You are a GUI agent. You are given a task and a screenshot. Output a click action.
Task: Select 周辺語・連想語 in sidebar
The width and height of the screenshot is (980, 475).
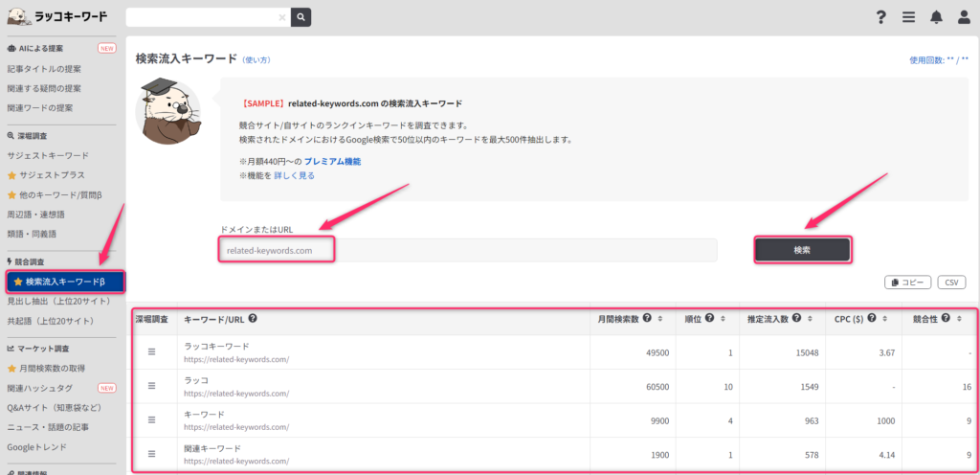pos(35,215)
